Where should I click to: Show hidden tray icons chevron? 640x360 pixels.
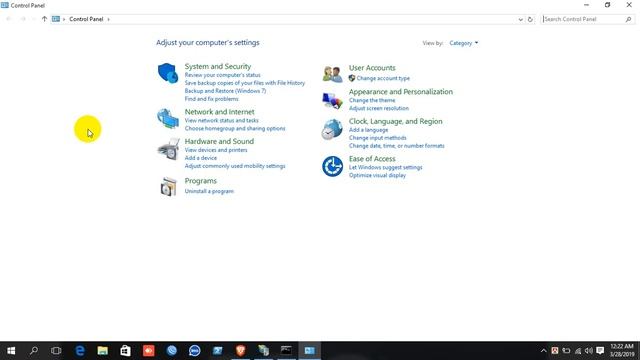pos(543,351)
